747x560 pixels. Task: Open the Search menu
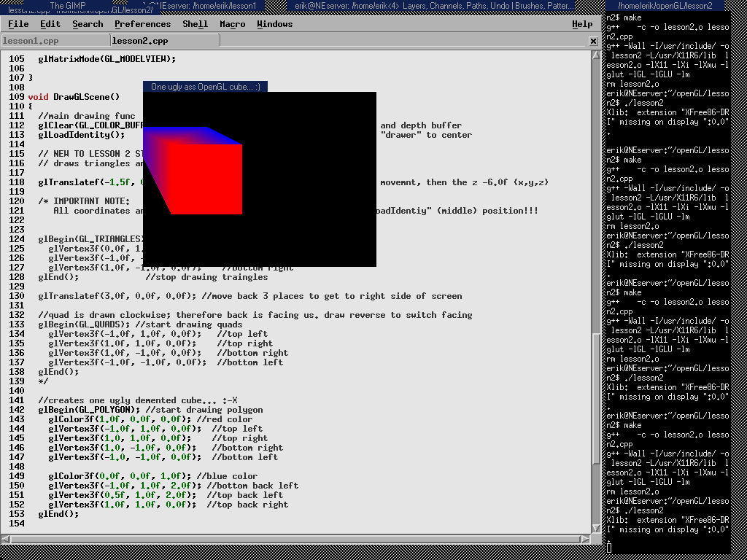(x=88, y=24)
